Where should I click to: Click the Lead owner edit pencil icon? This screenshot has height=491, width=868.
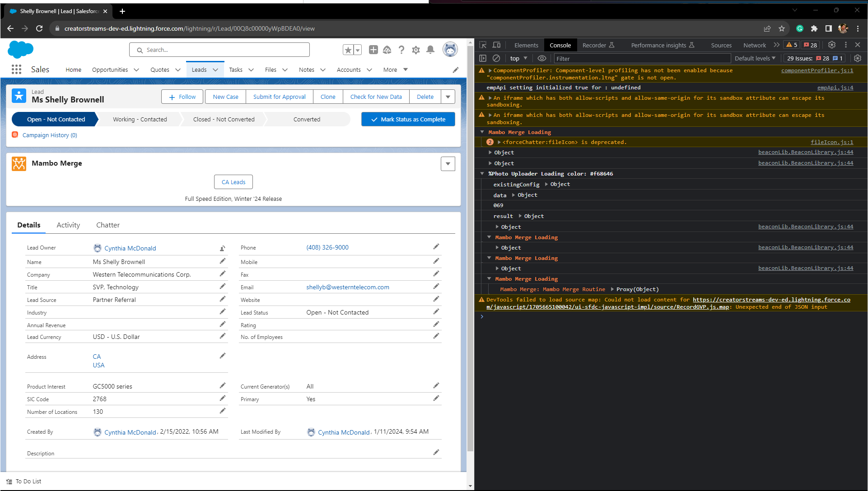[x=222, y=248]
